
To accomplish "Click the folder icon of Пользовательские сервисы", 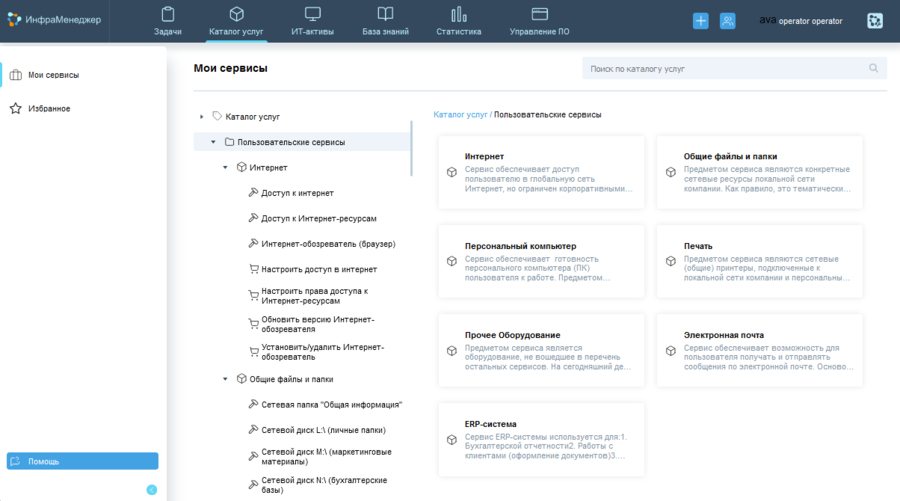I will tap(229, 142).
